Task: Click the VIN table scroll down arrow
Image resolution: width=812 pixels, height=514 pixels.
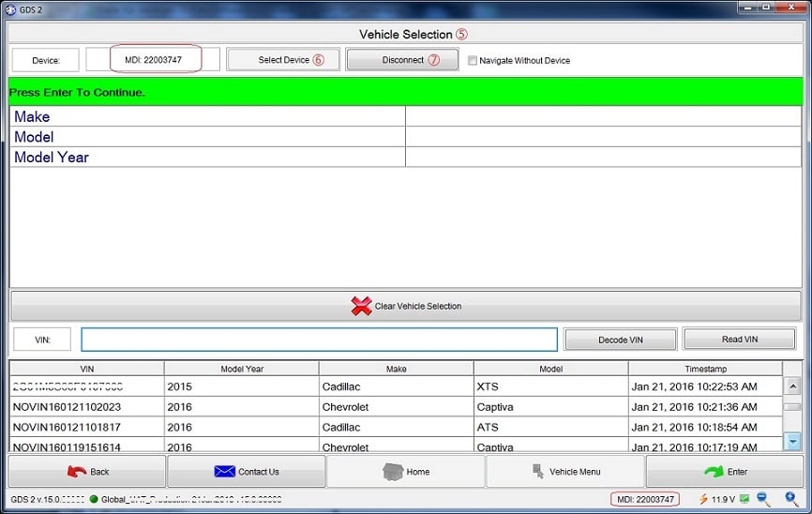Action: tap(792, 442)
